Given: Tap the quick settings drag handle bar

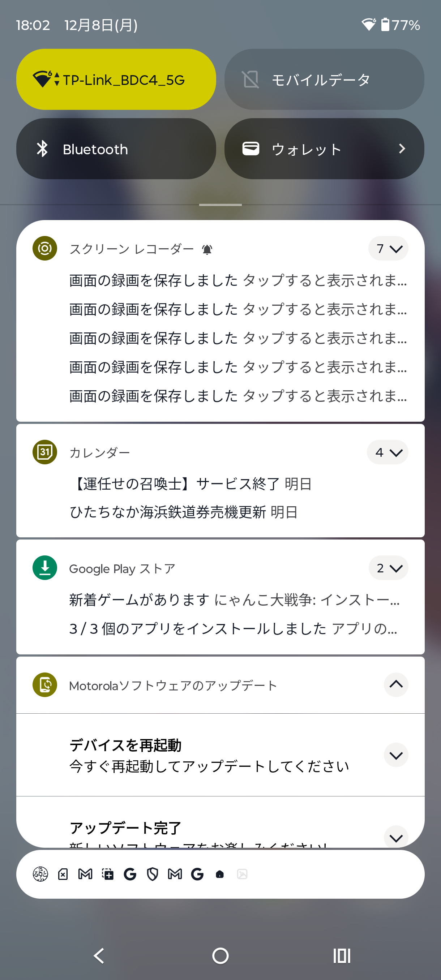Looking at the screenshot, I should pyautogui.click(x=220, y=205).
